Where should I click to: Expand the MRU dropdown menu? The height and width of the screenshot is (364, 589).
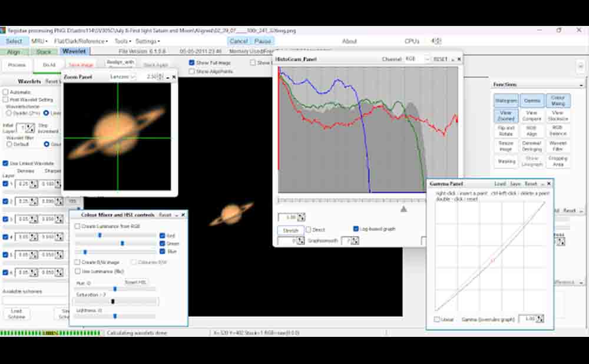(x=39, y=41)
